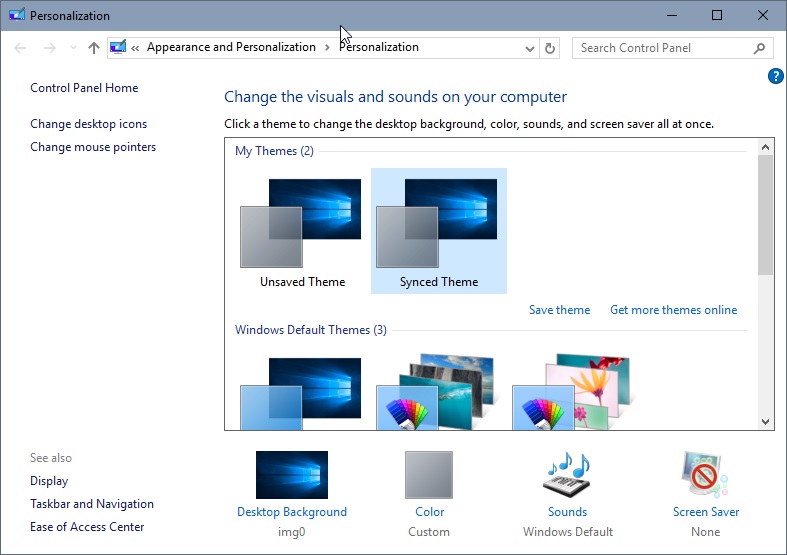The image size is (787, 555).
Task: Click the Color link text
Action: 430,512
